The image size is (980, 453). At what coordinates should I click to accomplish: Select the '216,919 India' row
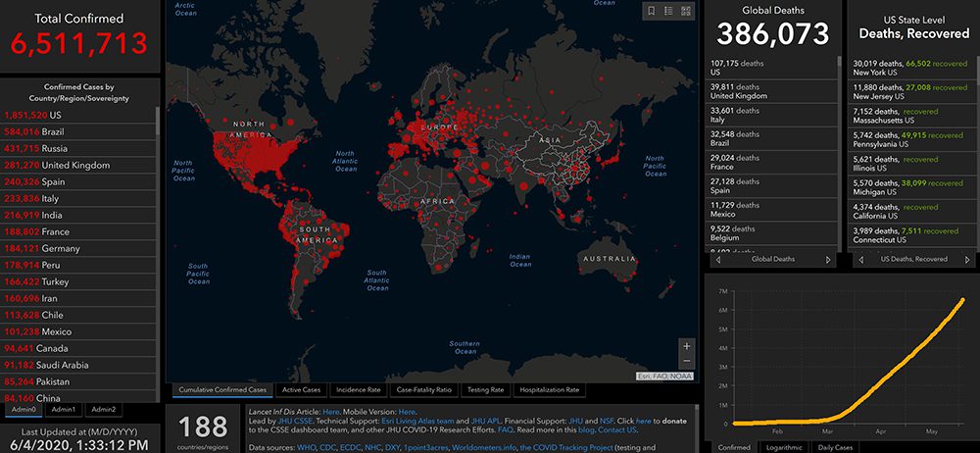point(78,216)
